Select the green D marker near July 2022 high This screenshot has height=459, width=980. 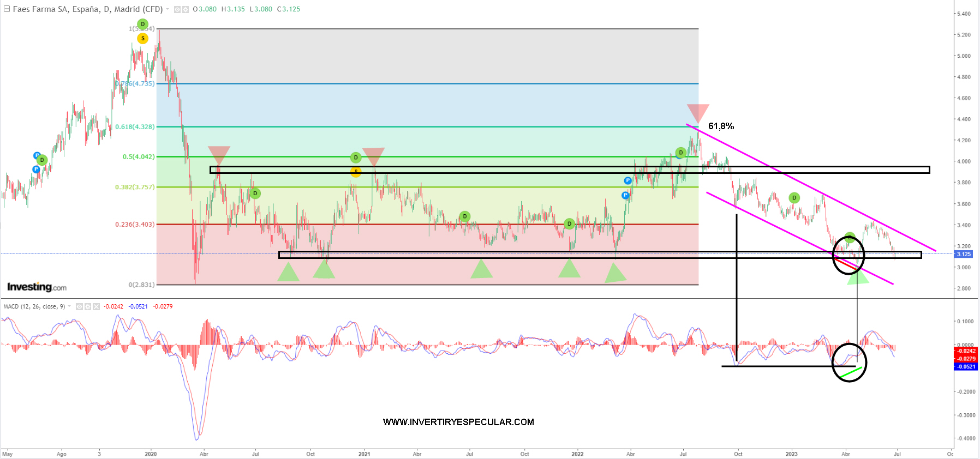pyautogui.click(x=680, y=153)
